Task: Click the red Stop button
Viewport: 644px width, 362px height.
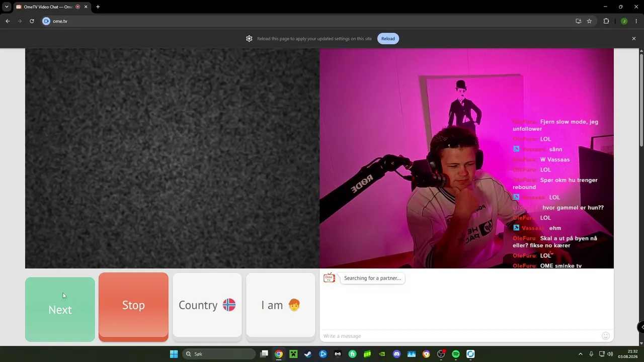Action: [x=133, y=306]
